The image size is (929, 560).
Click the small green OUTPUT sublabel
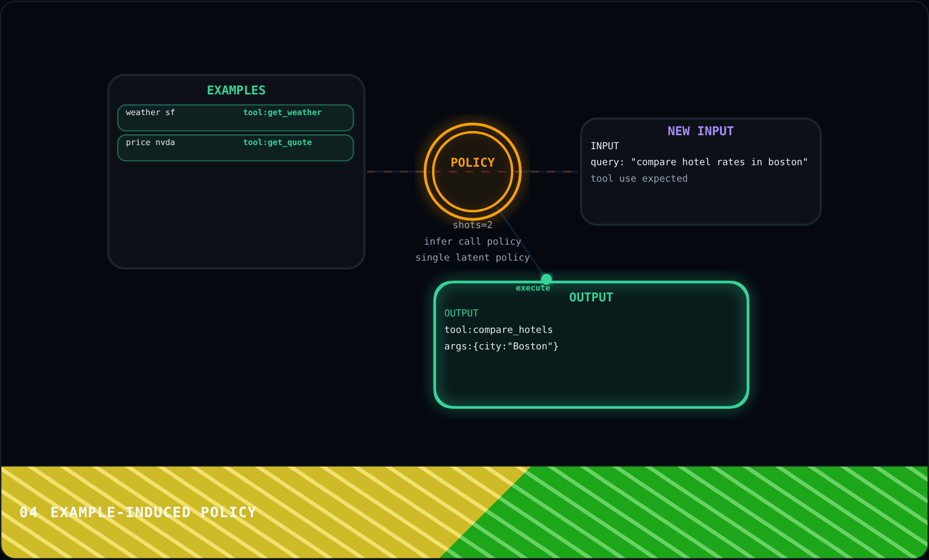(461, 313)
